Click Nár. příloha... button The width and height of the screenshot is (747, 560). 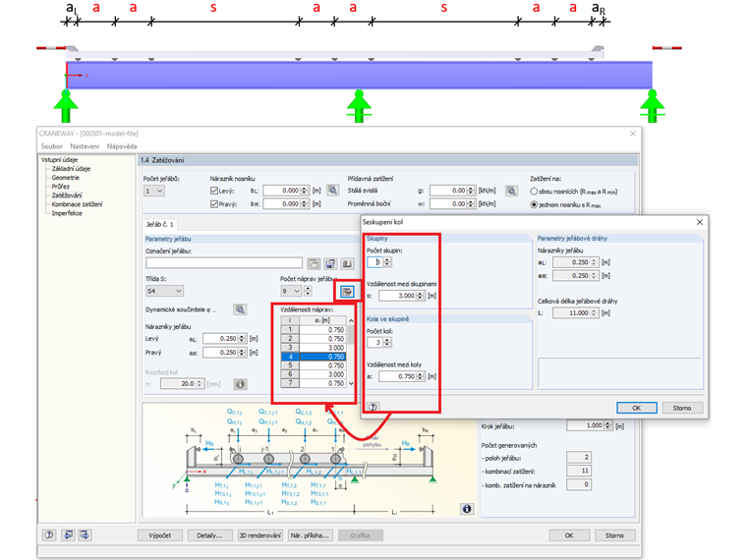(x=311, y=535)
